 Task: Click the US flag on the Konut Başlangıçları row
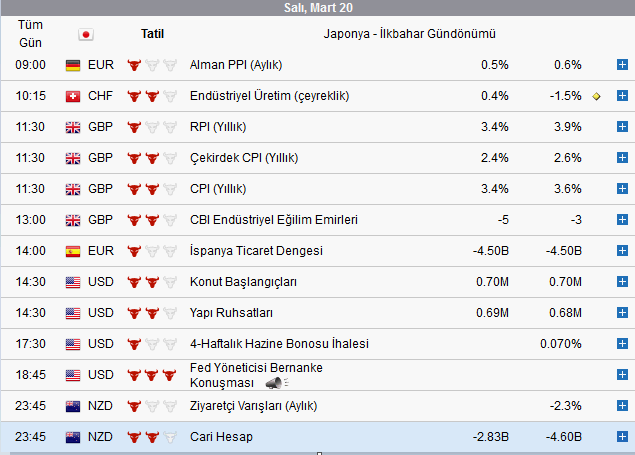point(73,282)
